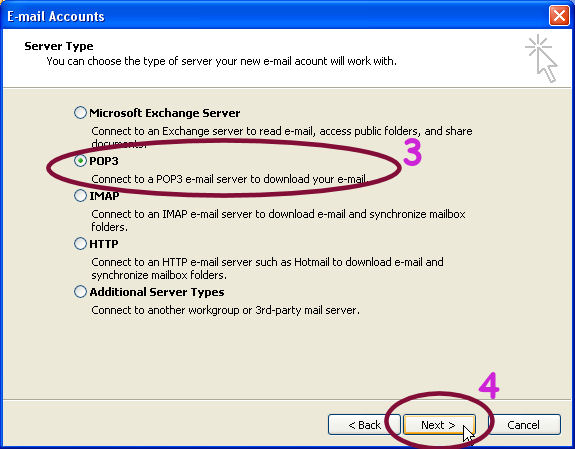Click 'Connect to an IMAP e-mail server' description
Viewport: 575px width, 449px height.
click(x=278, y=220)
